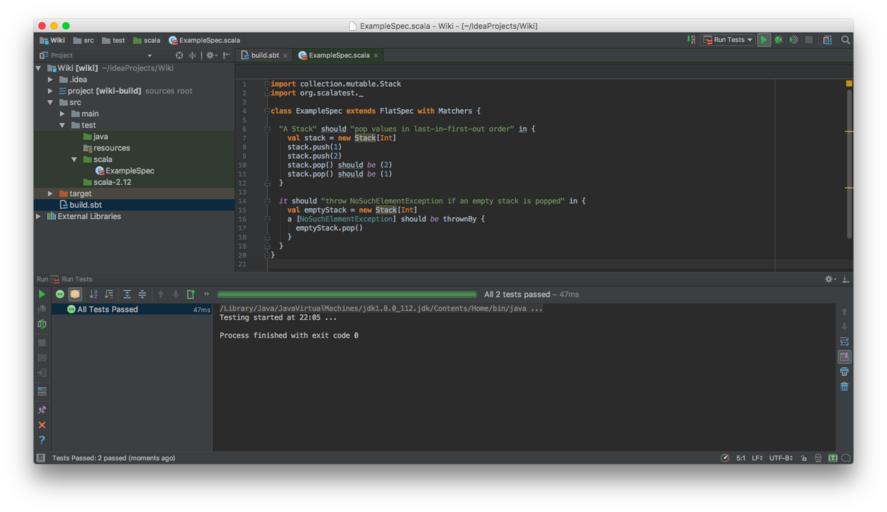Toggle show ignored tests filter button
Screen dimensions: 887x512
[75, 295]
